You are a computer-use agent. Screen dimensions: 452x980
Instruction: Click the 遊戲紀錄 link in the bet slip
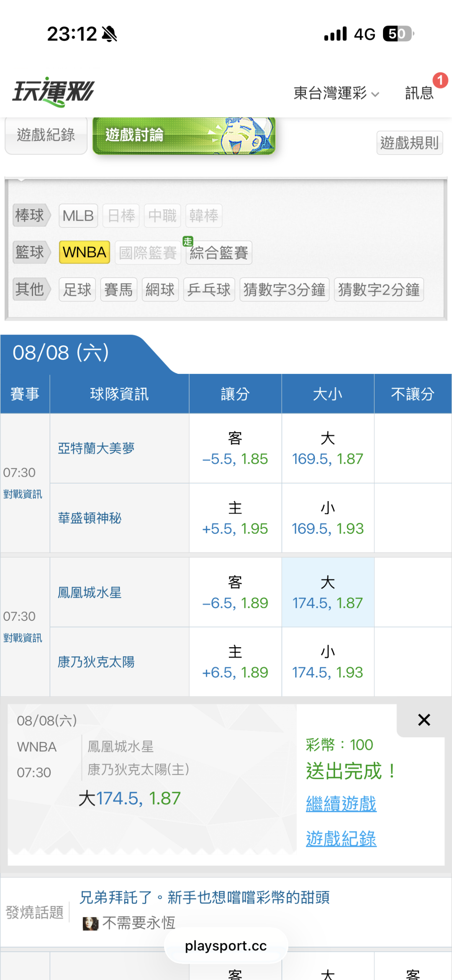[x=341, y=838]
